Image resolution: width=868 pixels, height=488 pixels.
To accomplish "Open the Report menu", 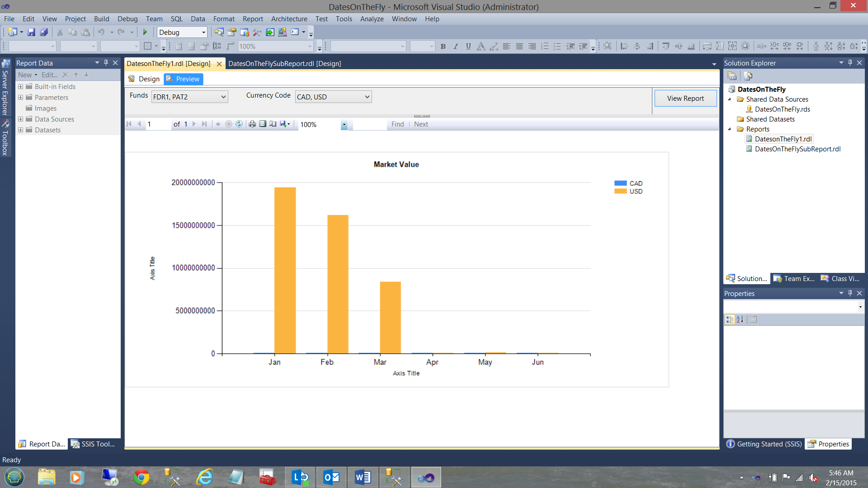I will (252, 19).
